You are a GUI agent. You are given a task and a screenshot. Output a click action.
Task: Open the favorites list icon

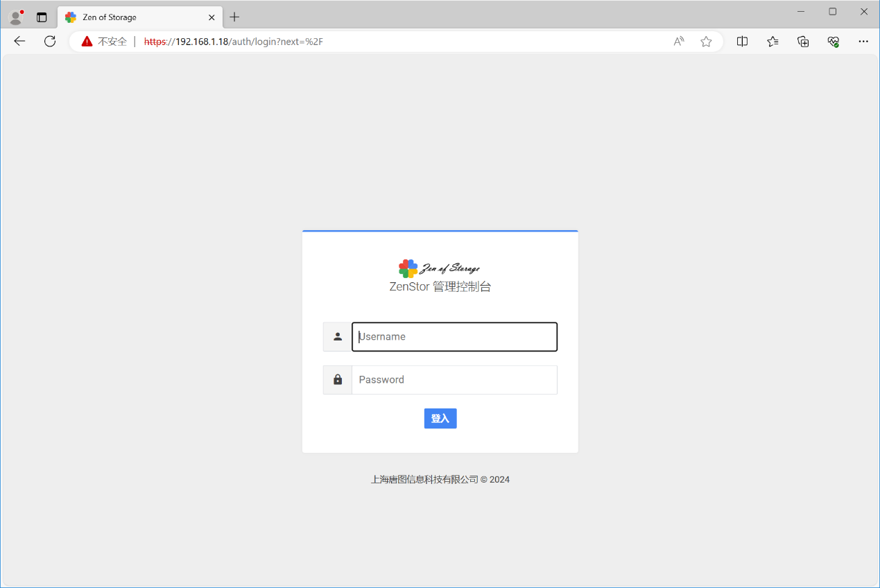773,42
